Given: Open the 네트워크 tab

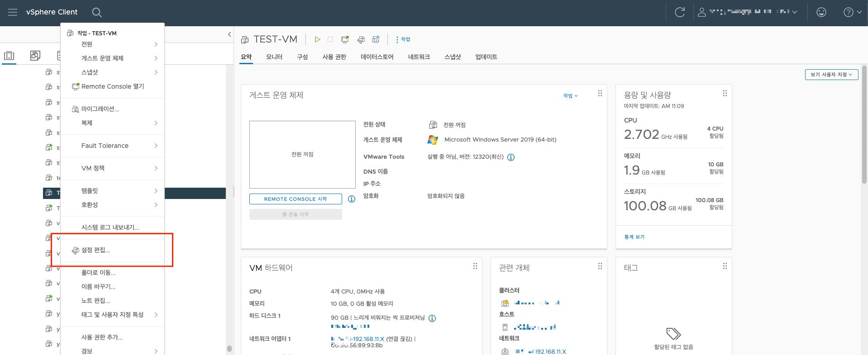Looking at the screenshot, I should [419, 57].
